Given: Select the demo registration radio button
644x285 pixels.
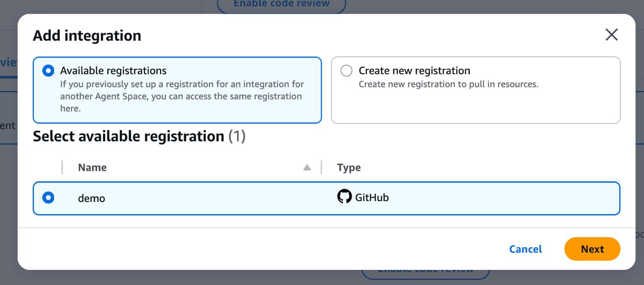Looking at the screenshot, I should [48, 198].
